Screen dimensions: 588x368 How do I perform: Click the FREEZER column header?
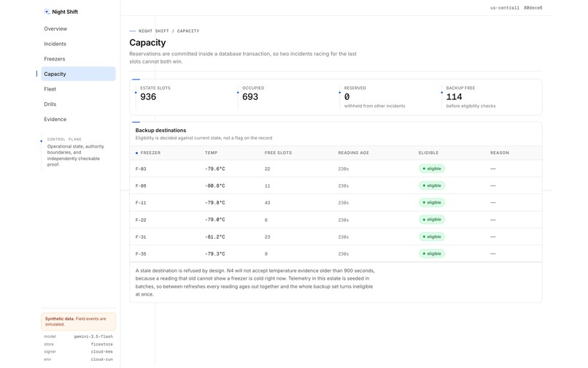pos(150,153)
